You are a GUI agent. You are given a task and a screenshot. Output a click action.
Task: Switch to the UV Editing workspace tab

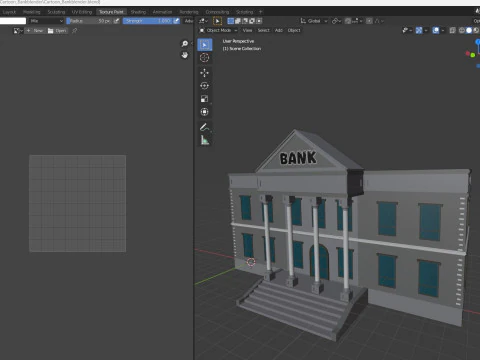coord(82,12)
